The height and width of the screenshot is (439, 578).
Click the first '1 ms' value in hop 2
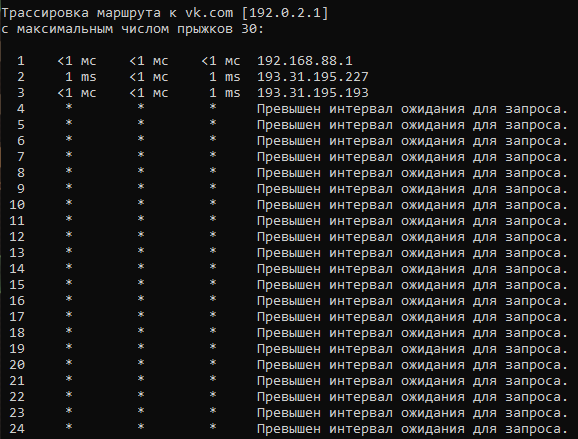81,77
